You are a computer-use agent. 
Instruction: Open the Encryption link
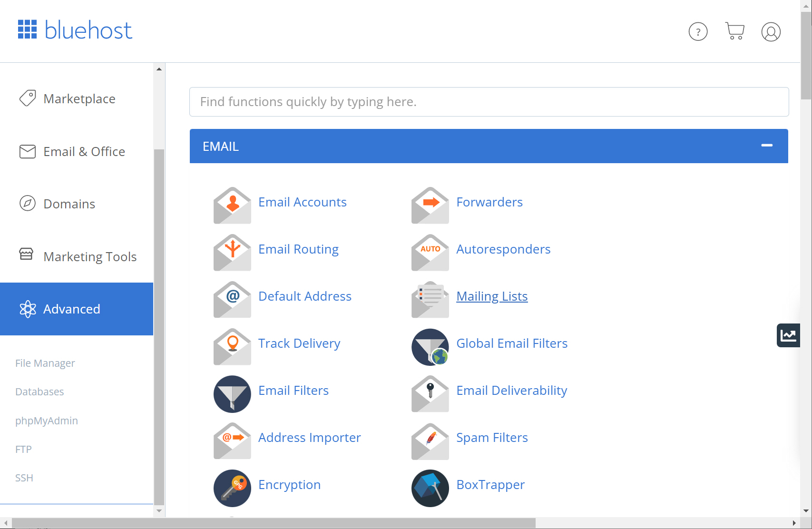pyautogui.click(x=289, y=484)
